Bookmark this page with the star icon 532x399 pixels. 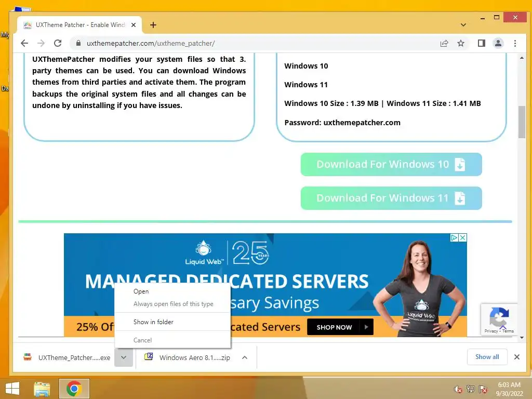[461, 43]
